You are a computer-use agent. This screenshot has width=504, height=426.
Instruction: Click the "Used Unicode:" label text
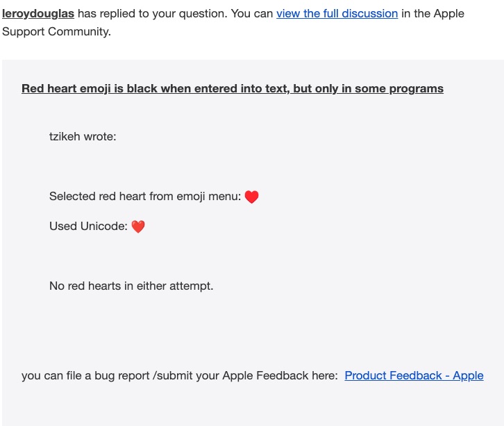(88, 226)
